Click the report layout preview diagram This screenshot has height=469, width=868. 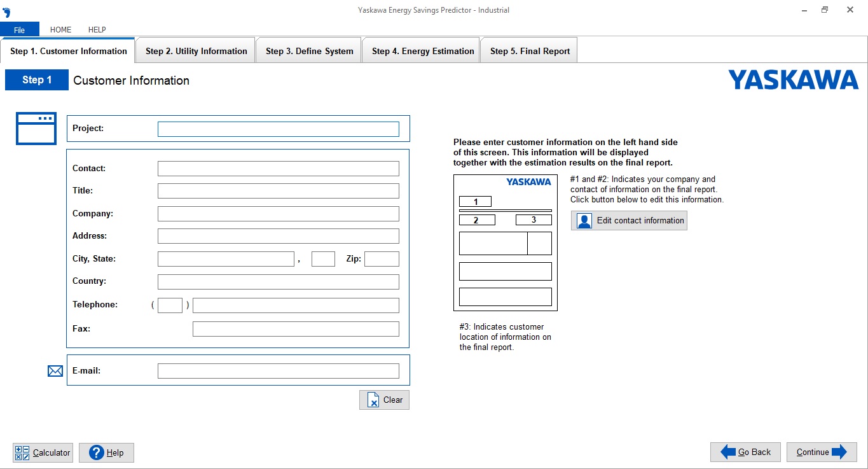[506, 243]
